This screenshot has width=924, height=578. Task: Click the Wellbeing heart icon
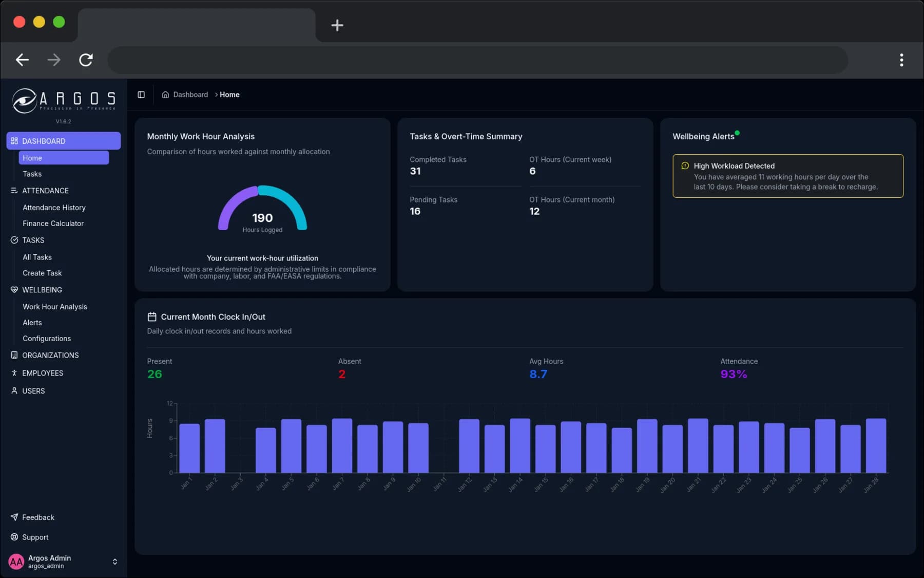point(14,290)
